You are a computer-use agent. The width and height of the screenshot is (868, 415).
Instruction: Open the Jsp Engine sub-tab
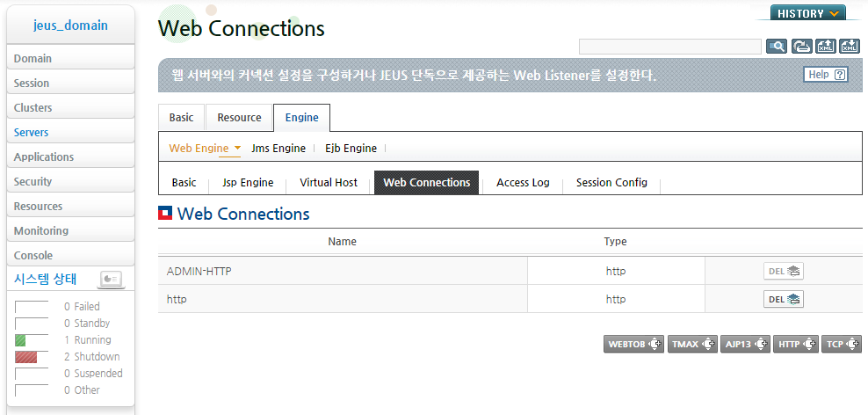(x=248, y=182)
